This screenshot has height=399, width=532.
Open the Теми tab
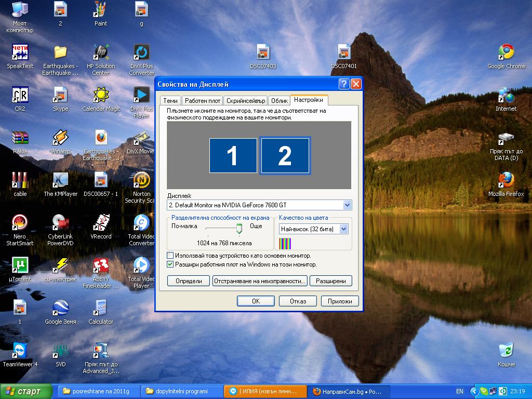170,101
